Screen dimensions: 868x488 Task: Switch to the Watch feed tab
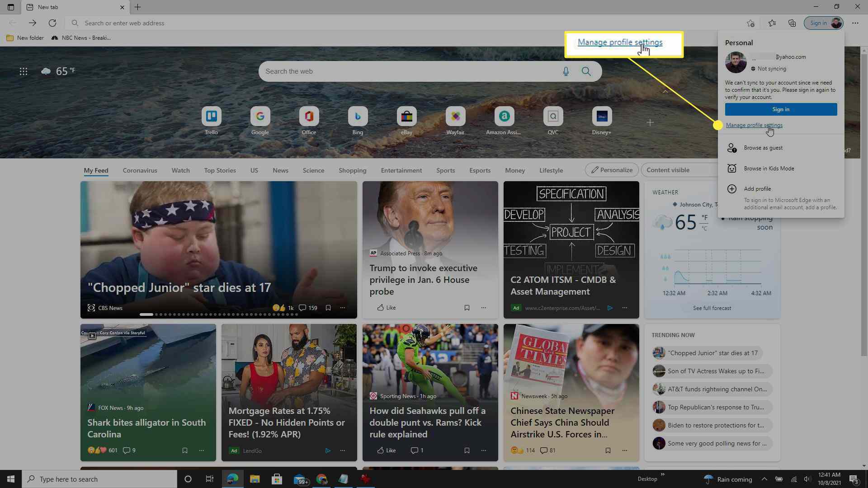pos(180,170)
